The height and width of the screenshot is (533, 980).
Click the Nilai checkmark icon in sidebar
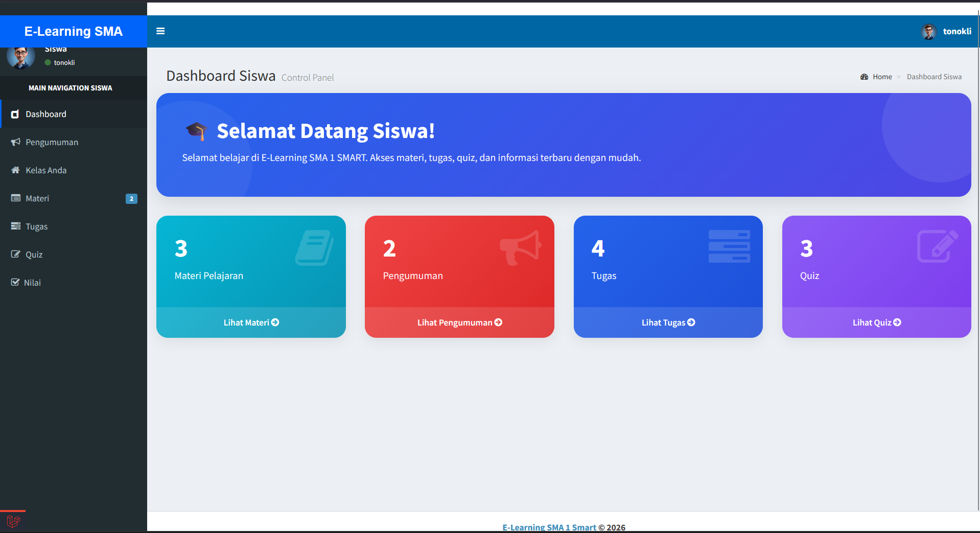click(x=15, y=282)
